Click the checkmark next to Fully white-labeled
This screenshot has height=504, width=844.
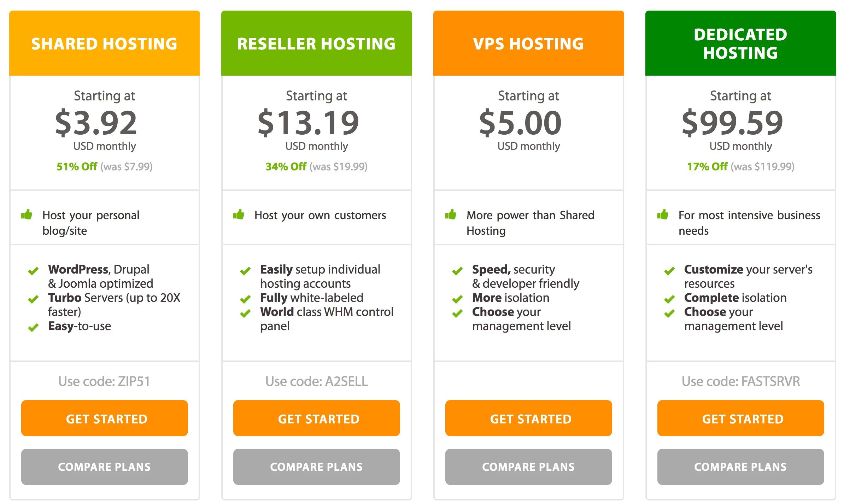coord(245,299)
